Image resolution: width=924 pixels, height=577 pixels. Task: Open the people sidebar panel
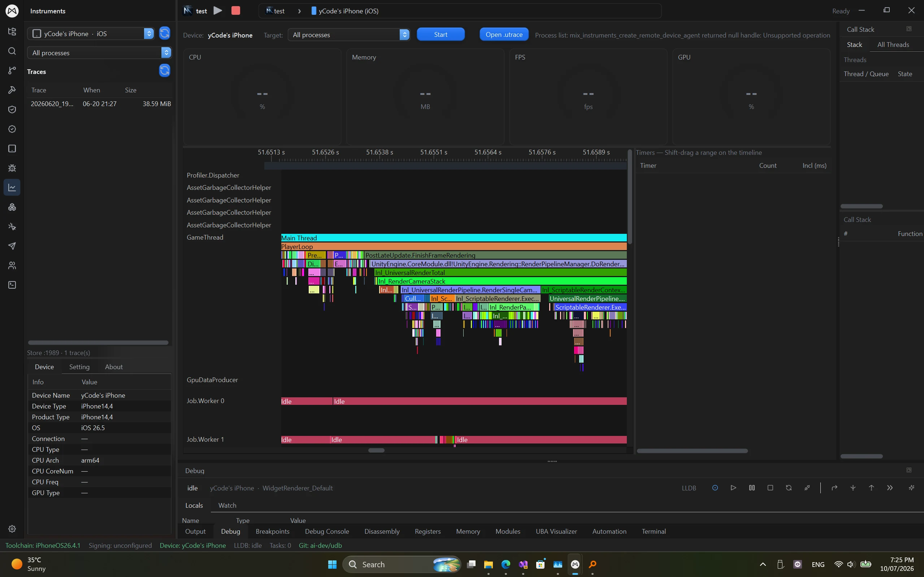pos(12,265)
